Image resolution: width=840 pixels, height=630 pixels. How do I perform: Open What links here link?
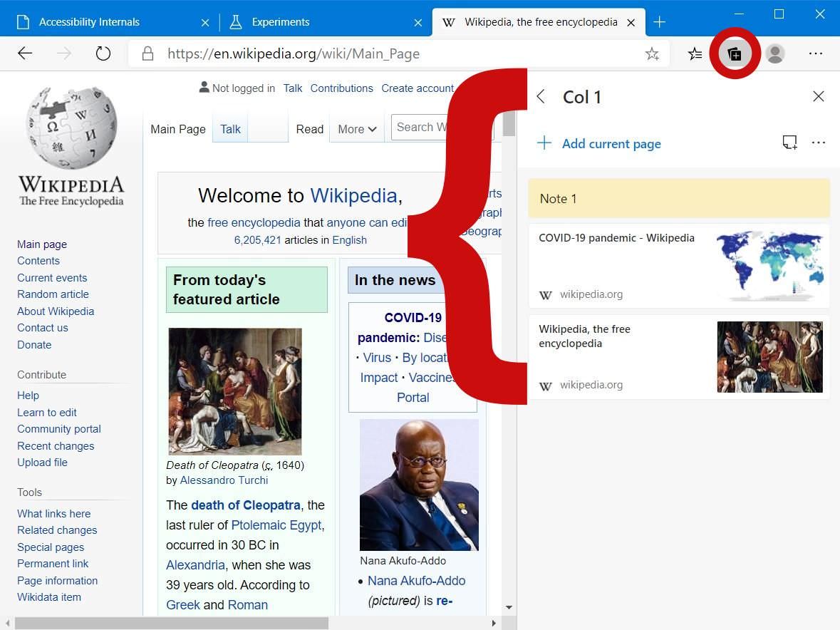(x=53, y=514)
